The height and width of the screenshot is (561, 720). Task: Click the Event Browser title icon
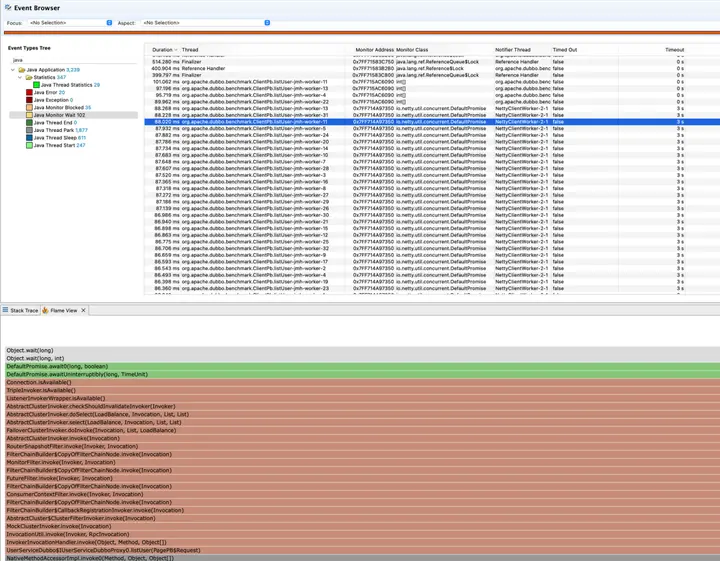(x=8, y=7)
